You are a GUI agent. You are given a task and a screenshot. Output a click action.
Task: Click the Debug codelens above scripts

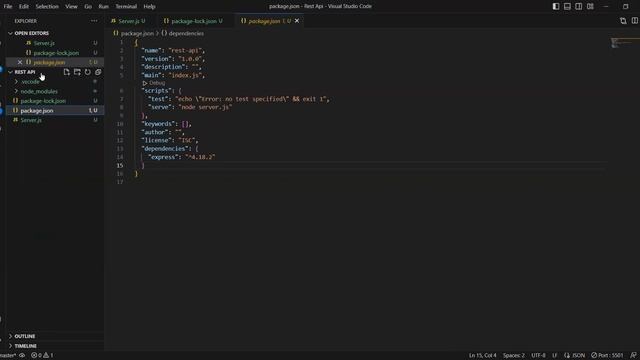(x=154, y=83)
